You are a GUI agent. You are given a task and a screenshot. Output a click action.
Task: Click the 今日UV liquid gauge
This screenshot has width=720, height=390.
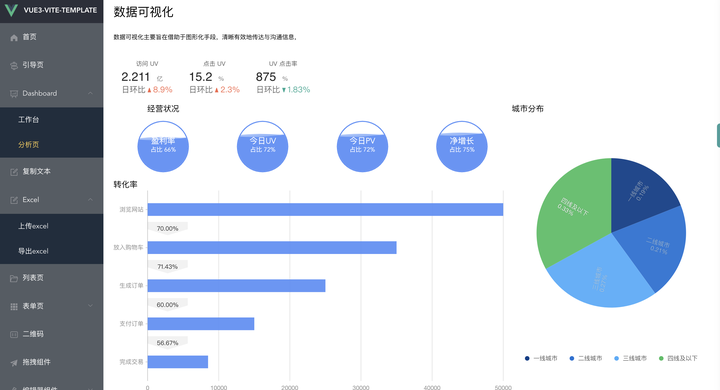263,147
